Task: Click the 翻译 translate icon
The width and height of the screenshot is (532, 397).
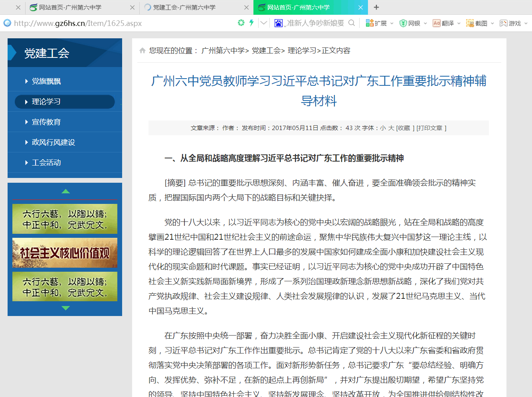Action: [437, 23]
